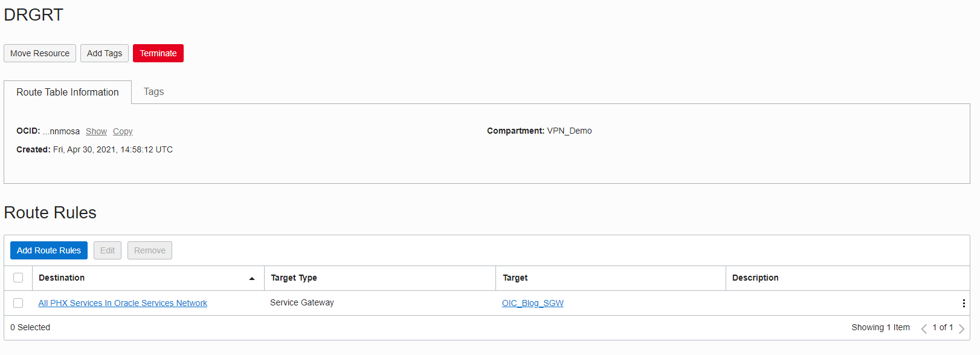Click the Target Type column header
Screen dimensions: 980x355
point(294,278)
